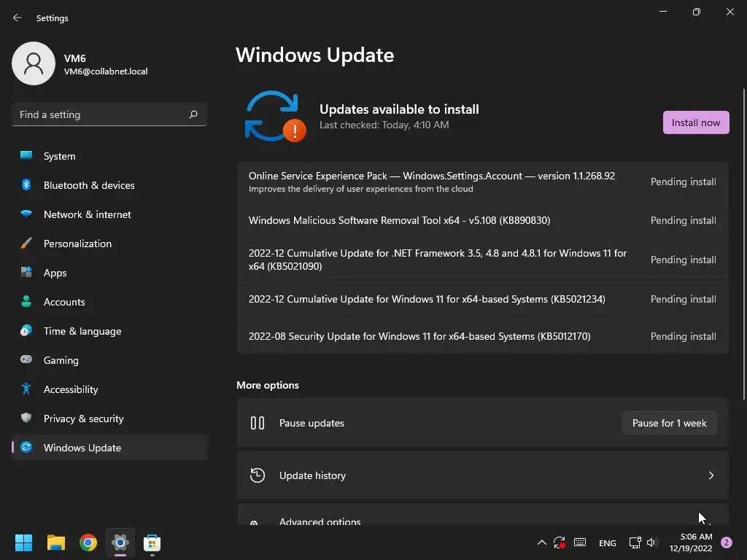
Task: Select the System monitor icon
Action: click(x=26, y=156)
